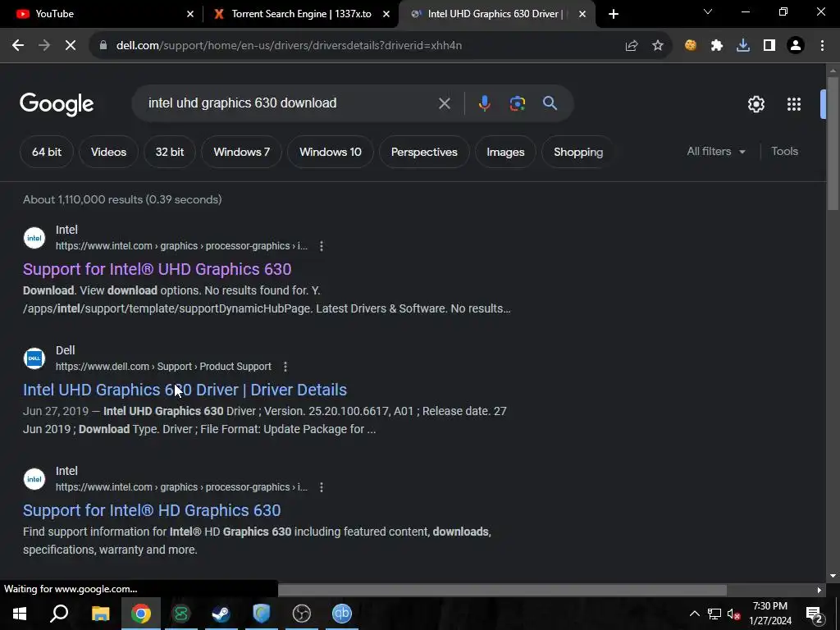Open the search Tools options
This screenshot has width=840, height=630.
click(x=784, y=152)
